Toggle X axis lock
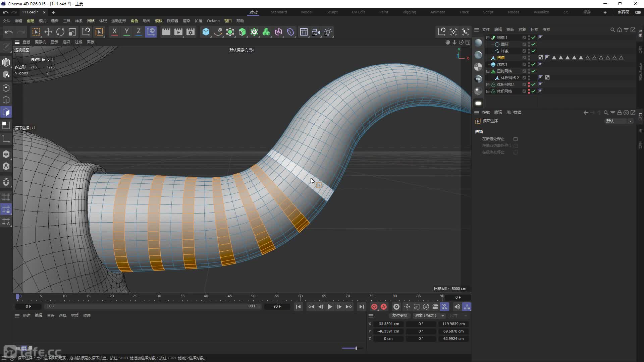 (x=114, y=32)
